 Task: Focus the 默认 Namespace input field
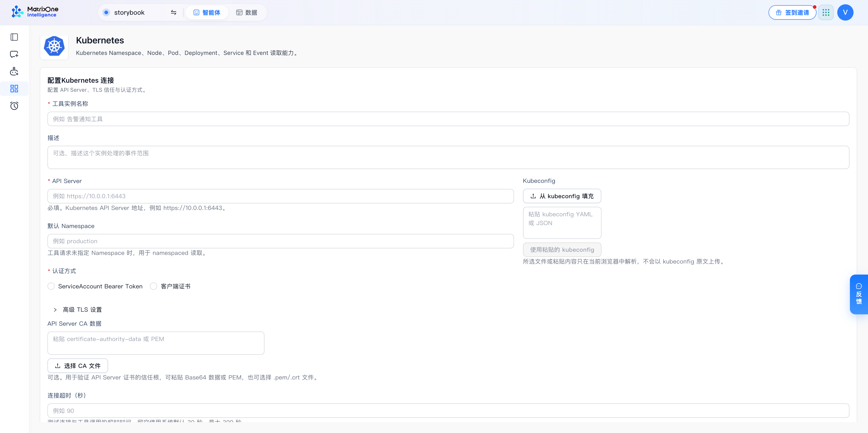(281, 241)
